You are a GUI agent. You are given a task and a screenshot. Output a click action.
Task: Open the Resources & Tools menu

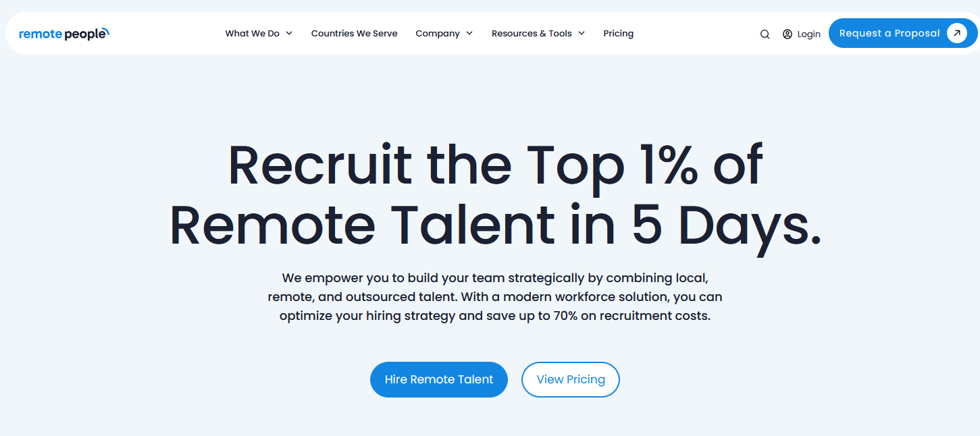coord(532,33)
